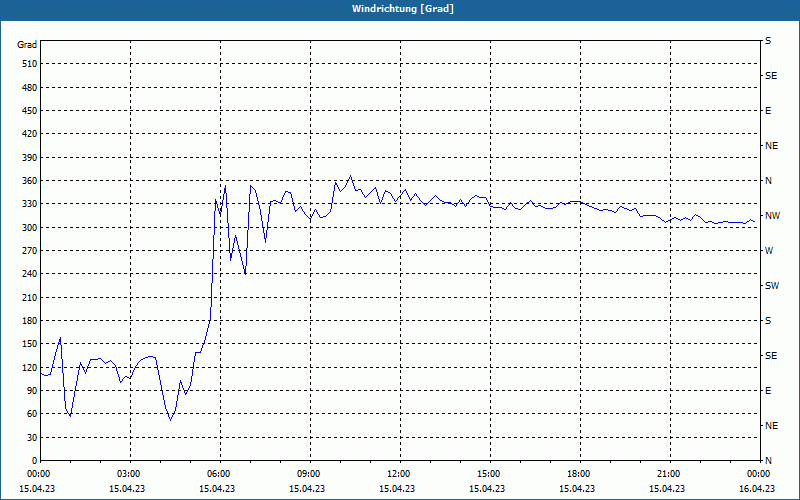Click the 15:00 time label
800x500 pixels.
coord(488,474)
